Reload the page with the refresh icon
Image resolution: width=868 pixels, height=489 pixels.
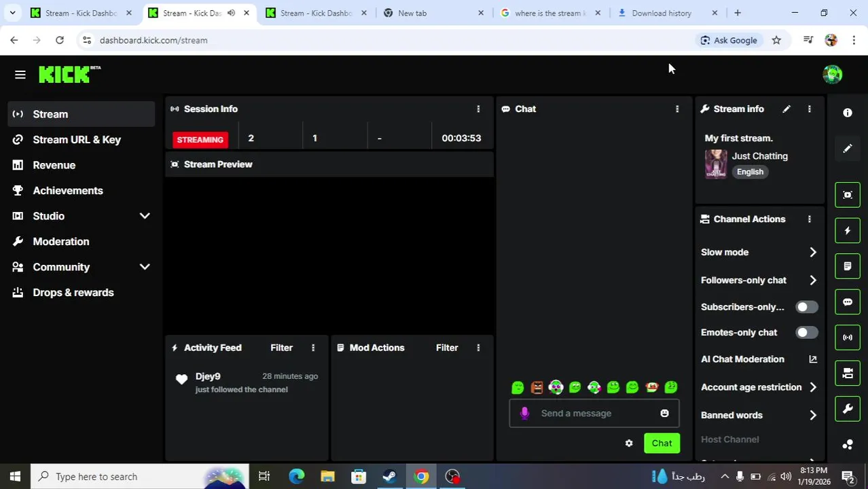60,40
